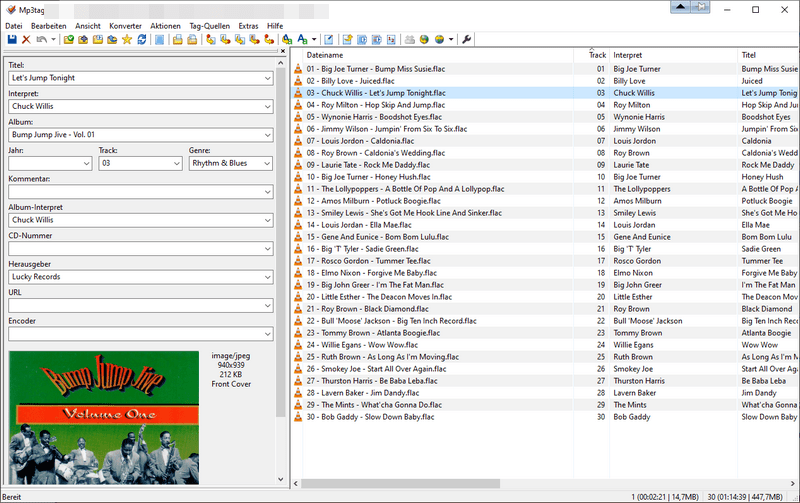This screenshot has height=503, width=800.
Task: Open options with the wrench icon
Action: click(x=467, y=39)
